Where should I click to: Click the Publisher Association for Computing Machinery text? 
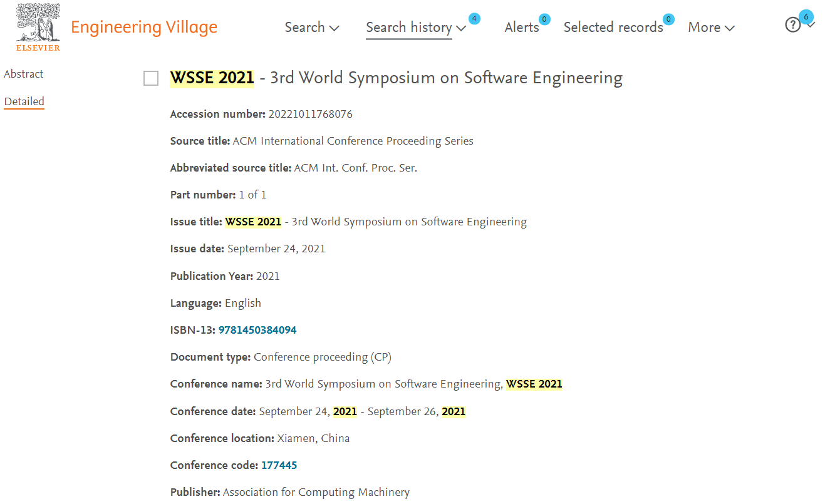(316, 492)
